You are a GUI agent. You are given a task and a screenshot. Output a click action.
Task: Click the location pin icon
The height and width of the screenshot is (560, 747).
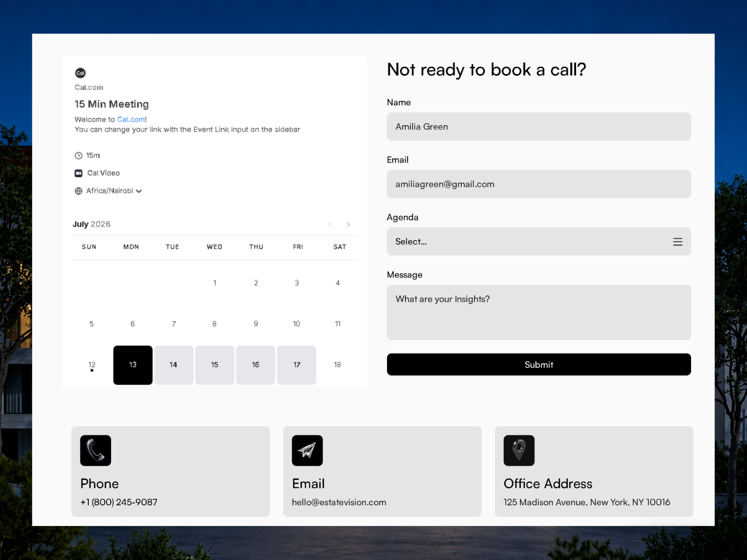(519, 450)
